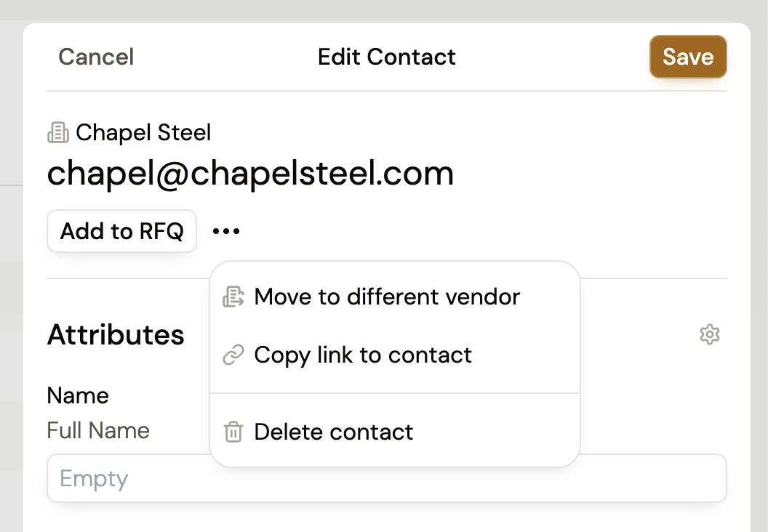Choose 'Copy link to contact' option
This screenshot has width=768, height=532.
tap(363, 355)
